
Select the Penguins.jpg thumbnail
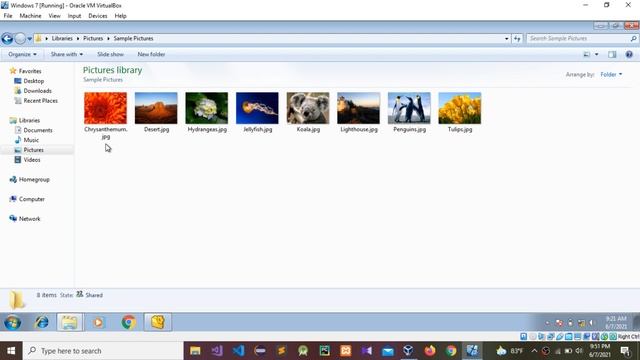[409, 108]
